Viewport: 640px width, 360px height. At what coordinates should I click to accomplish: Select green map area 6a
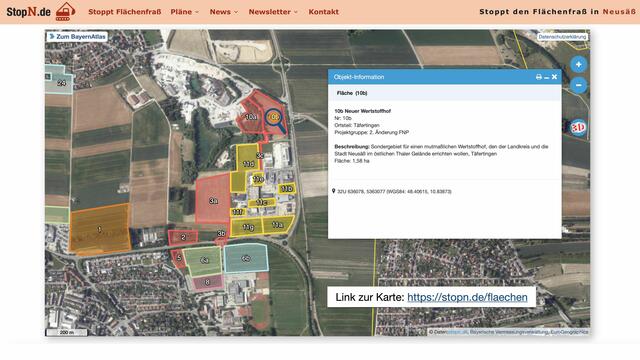click(x=204, y=260)
